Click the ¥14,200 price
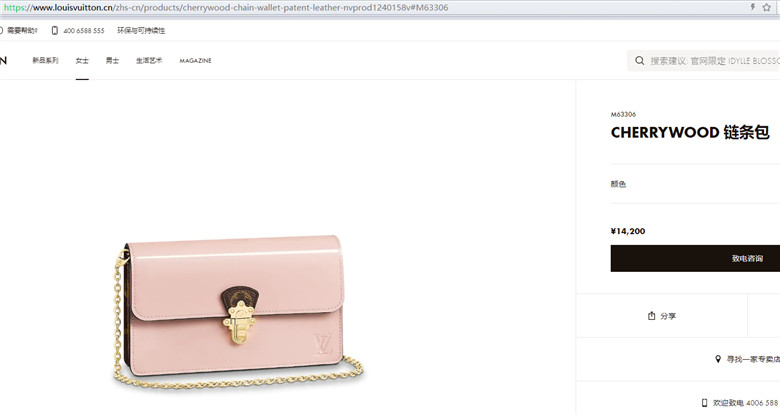 pyautogui.click(x=628, y=231)
